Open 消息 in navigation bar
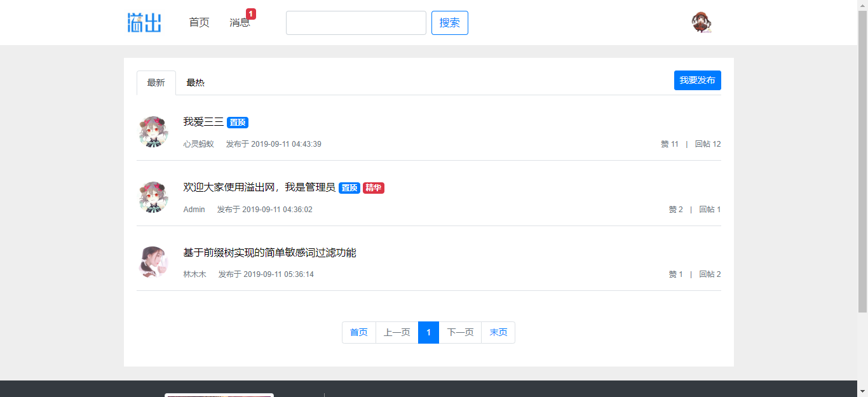This screenshot has height=397, width=868. click(240, 22)
